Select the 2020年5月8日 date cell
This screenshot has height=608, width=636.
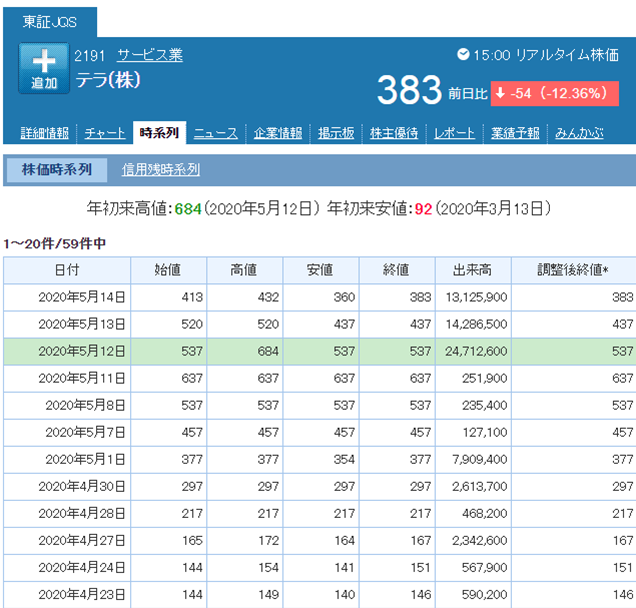[x=67, y=406]
